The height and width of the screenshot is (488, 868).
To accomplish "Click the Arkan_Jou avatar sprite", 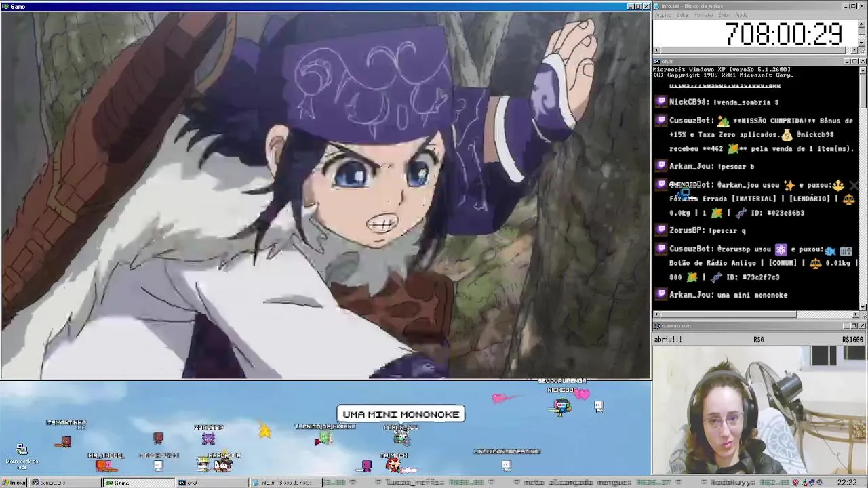I will (x=401, y=438).
